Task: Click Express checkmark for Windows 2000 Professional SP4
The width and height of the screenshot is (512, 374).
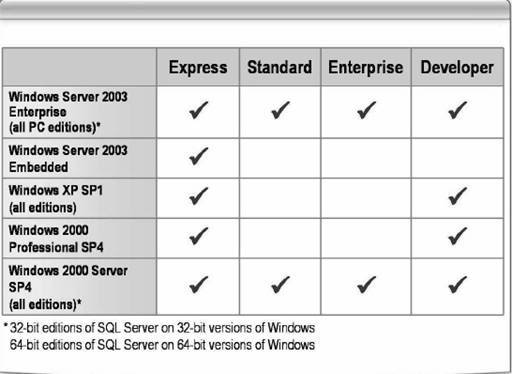Action: pos(198,236)
